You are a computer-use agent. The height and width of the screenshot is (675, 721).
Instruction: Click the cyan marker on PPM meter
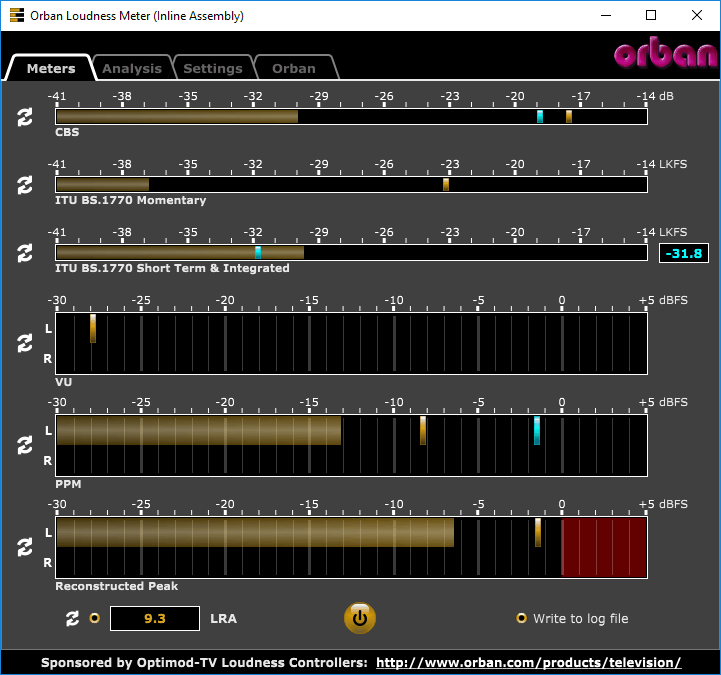point(537,430)
